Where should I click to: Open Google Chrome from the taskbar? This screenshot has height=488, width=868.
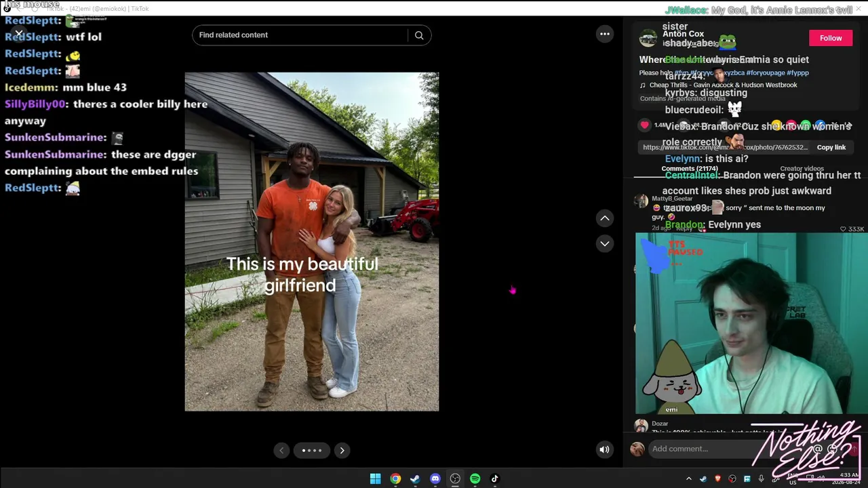coord(395,479)
